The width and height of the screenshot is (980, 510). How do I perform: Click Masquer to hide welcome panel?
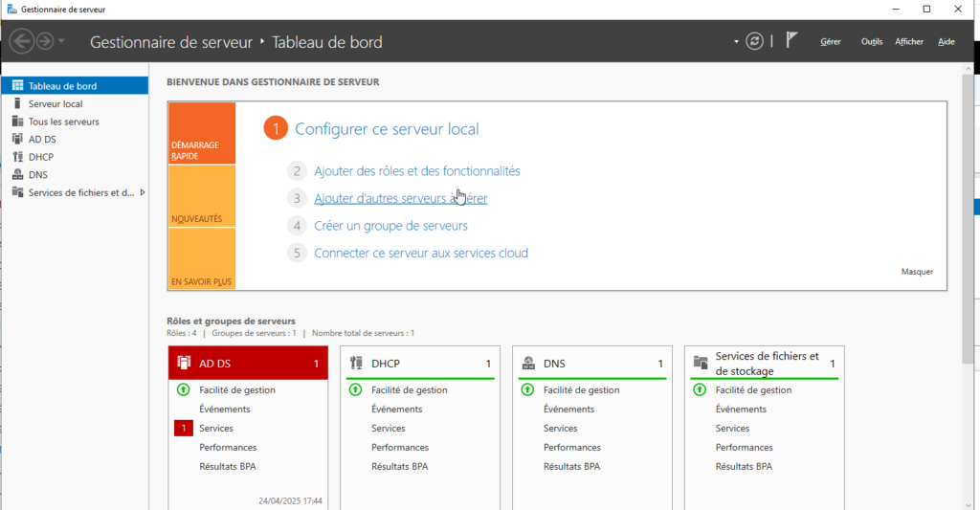[917, 272]
